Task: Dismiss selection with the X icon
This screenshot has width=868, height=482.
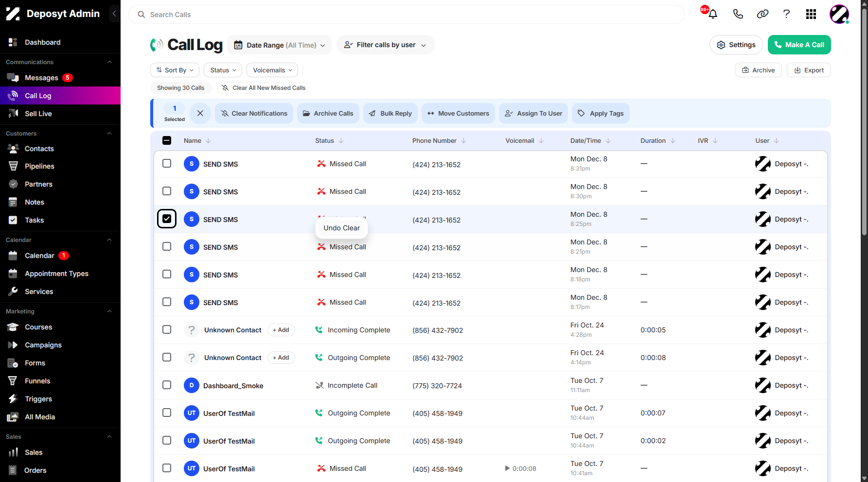Action: 200,113
